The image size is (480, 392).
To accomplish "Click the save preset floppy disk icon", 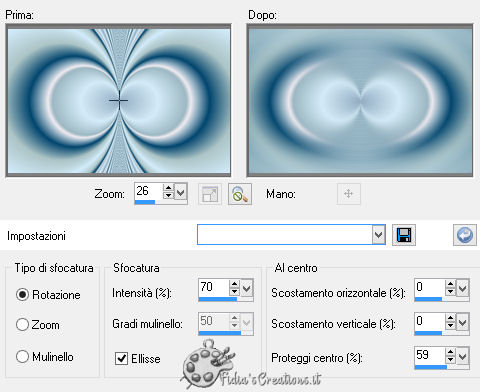I will [x=404, y=235].
